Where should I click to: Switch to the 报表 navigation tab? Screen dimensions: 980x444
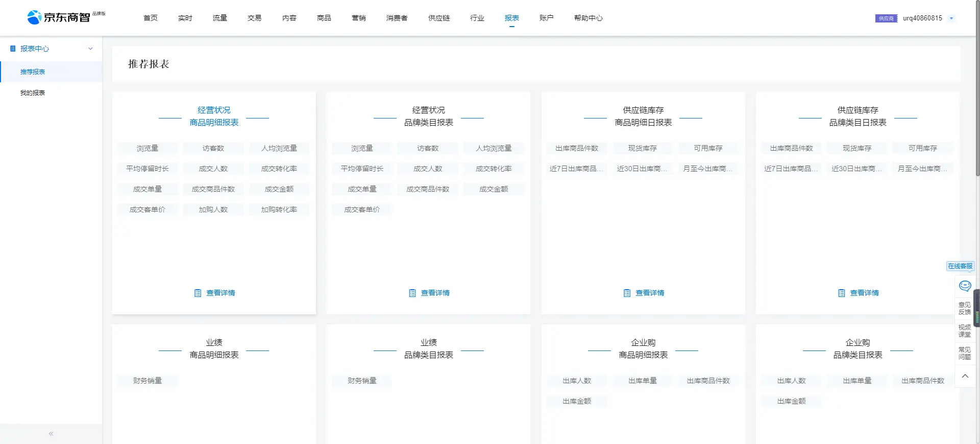(x=511, y=18)
